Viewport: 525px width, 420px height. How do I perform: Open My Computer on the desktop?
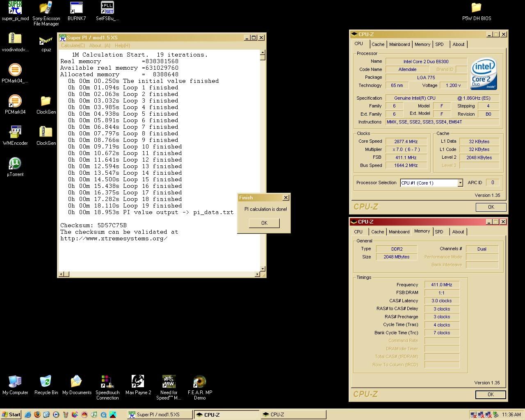click(x=15, y=382)
